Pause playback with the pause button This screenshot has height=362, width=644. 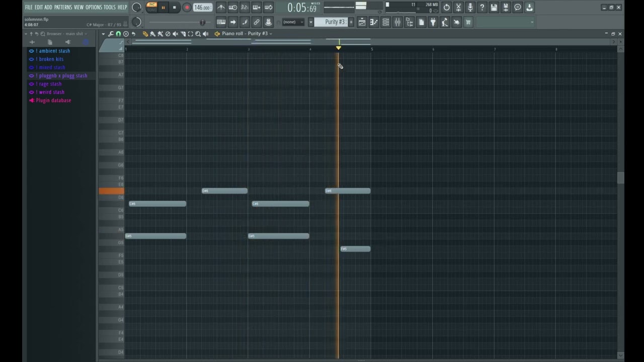click(x=163, y=8)
